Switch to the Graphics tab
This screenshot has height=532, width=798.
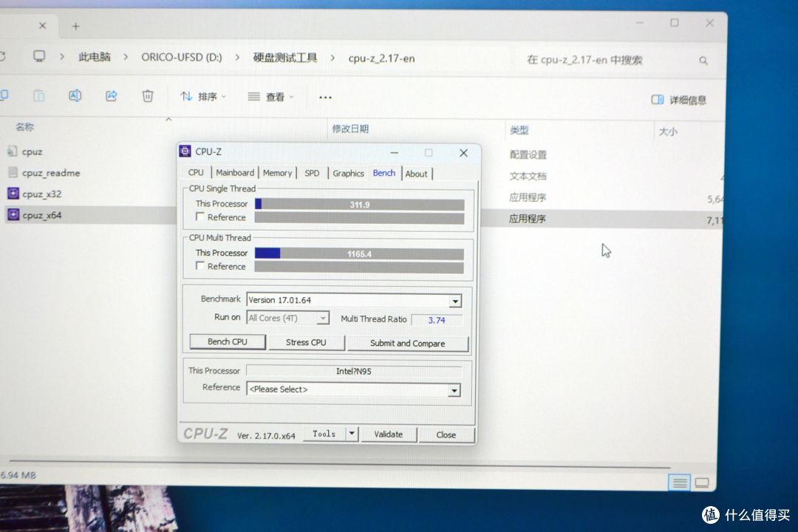[x=348, y=174]
